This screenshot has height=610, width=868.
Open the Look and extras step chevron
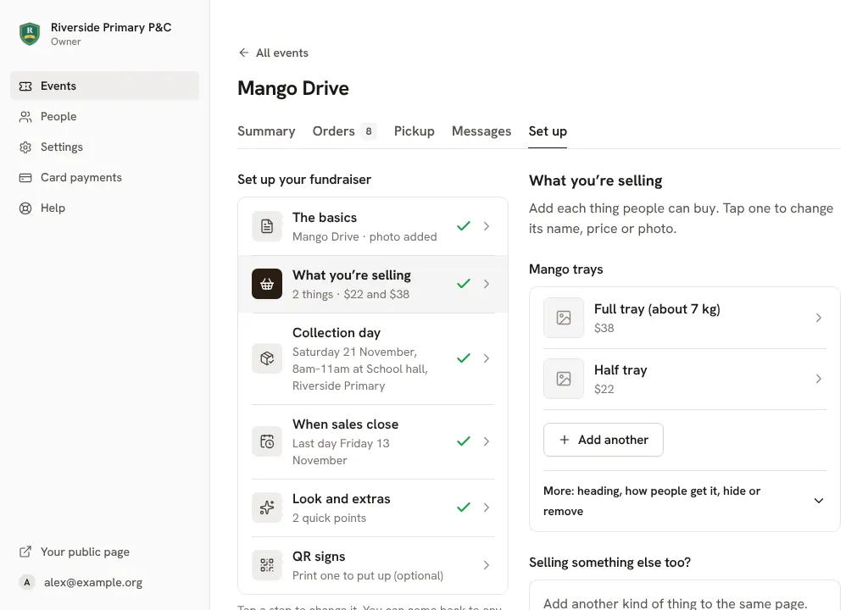pyautogui.click(x=486, y=507)
